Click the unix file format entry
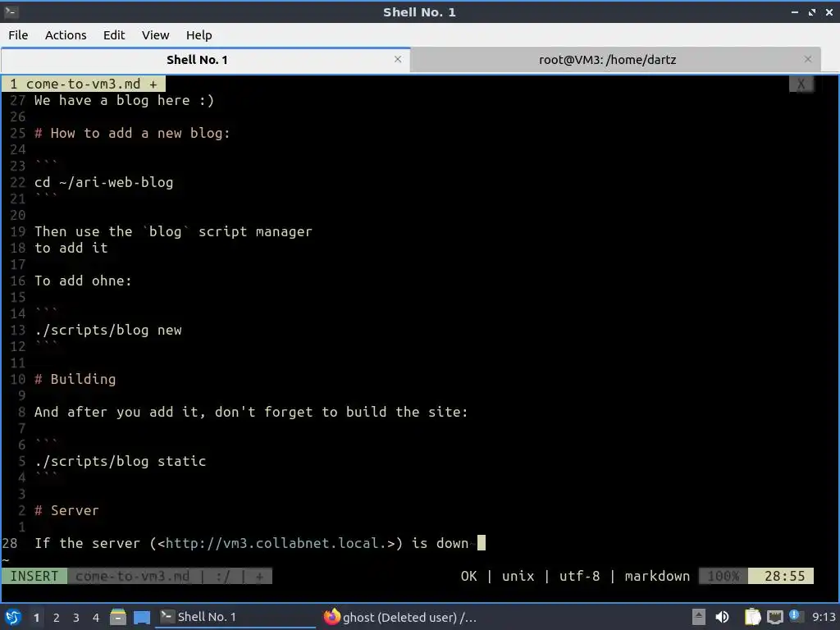Screen dimensions: 840x630 point(518,577)
